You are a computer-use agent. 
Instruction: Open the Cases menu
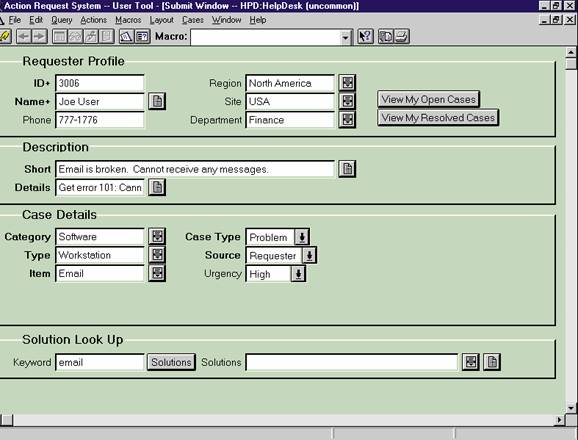coord(193,20)
